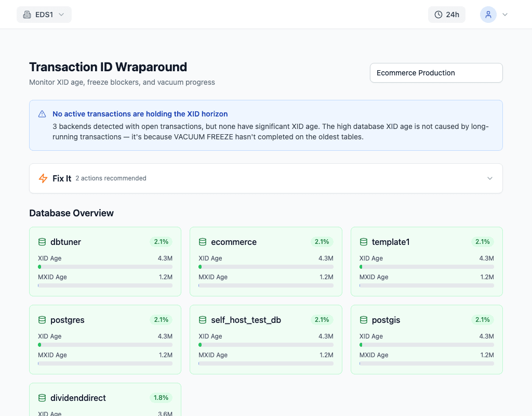
Task: Click the database icon beside ecommerce
Action: 203,242
